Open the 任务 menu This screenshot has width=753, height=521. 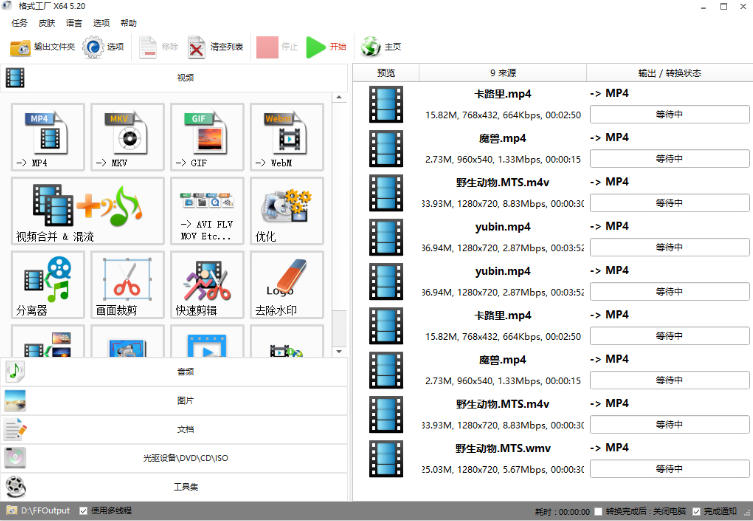click(x=20, y=23)
